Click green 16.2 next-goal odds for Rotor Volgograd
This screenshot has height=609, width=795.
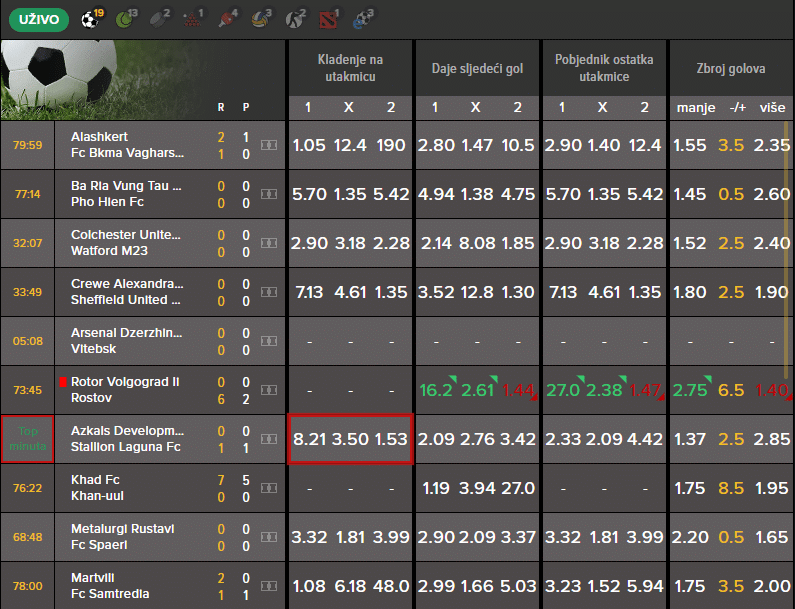[x=436, y=390]
